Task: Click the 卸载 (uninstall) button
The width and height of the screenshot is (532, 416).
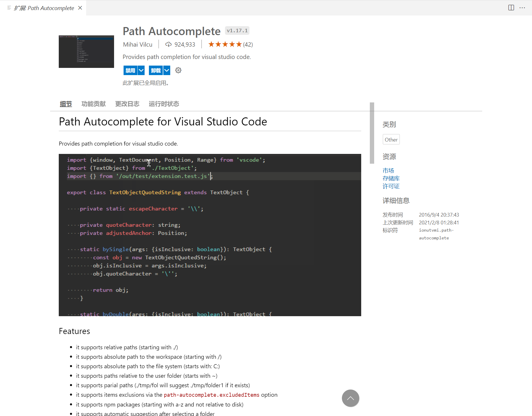Action: click(x=156, y=70)
